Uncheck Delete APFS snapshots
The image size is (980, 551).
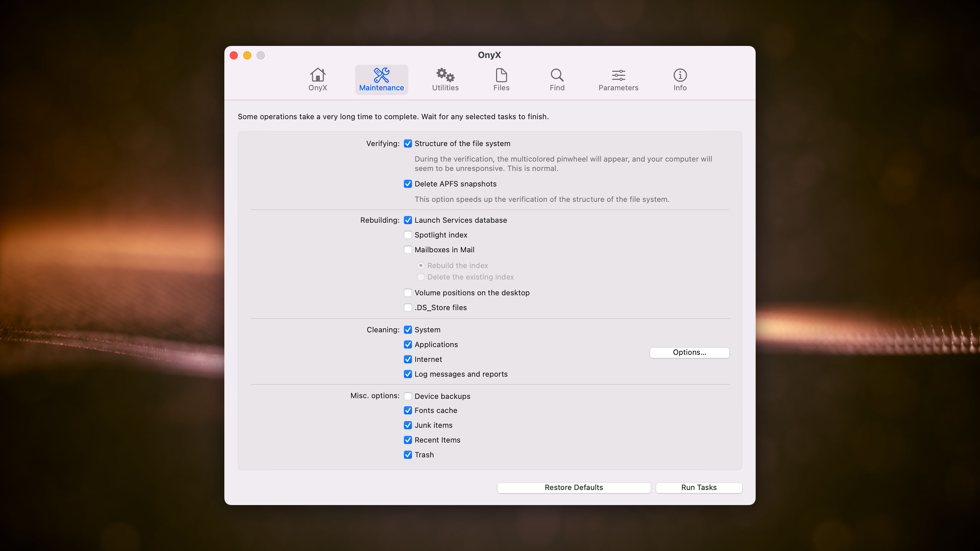pos(408,184)
